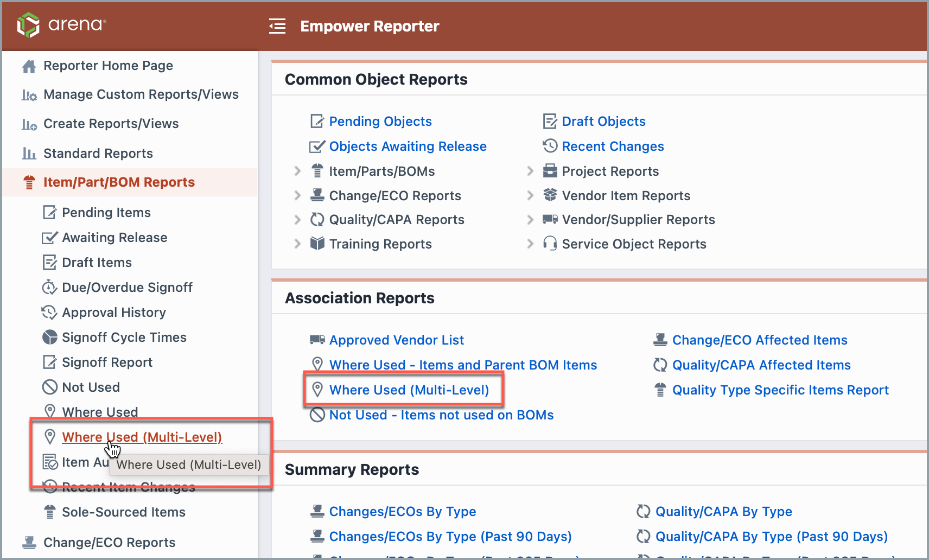Screen dimensions: 929x560
Task: Open Where Used (Multi-Level) in Association Reports
Action: 409,390
